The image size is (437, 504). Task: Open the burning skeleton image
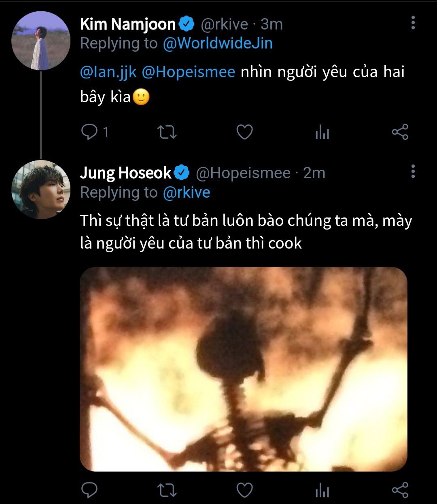244,369
